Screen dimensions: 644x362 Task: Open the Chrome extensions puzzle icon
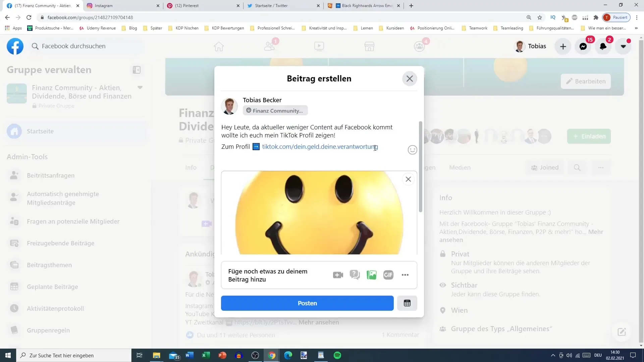[x=596, y=17]
